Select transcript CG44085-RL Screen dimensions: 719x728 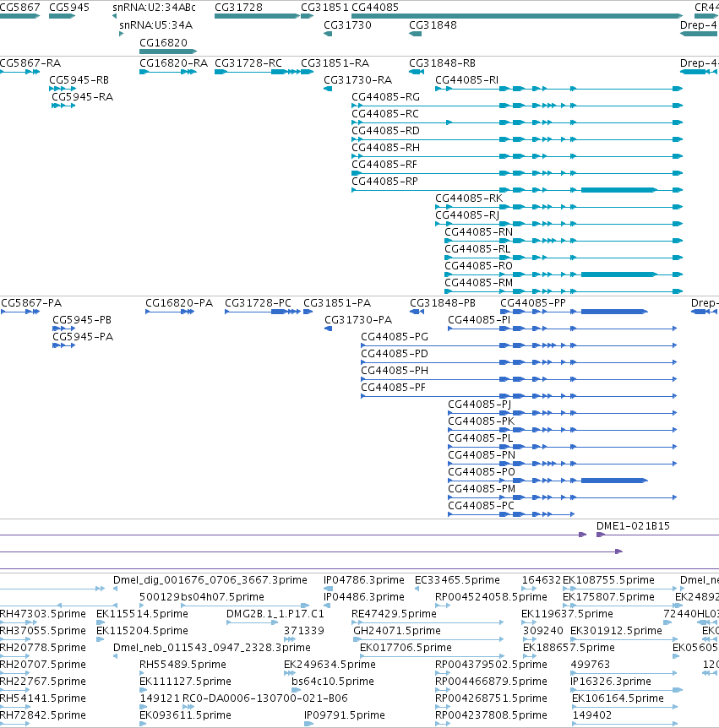click(x=477, y=249)
